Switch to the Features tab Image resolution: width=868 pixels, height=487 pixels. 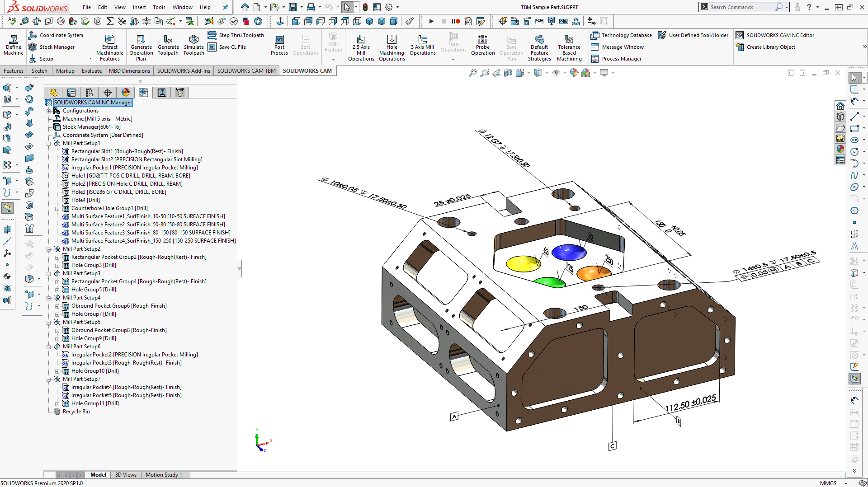coord(14,71)
